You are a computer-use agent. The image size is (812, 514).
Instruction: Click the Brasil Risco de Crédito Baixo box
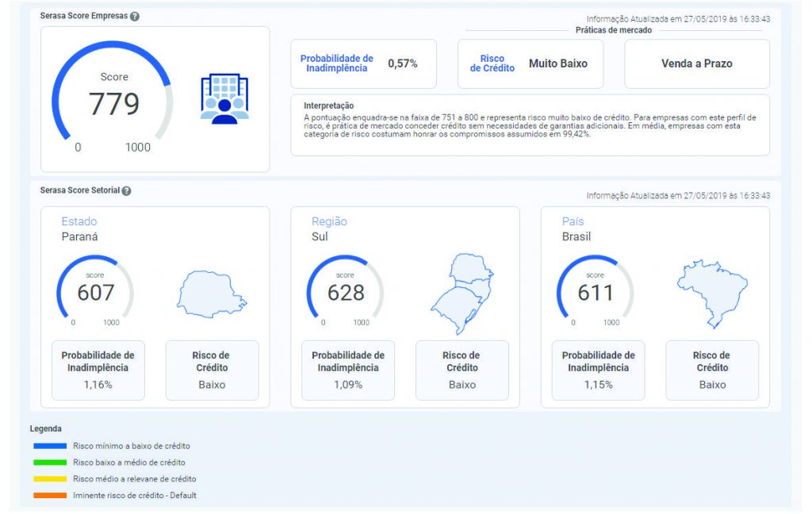tap(712, 370)
